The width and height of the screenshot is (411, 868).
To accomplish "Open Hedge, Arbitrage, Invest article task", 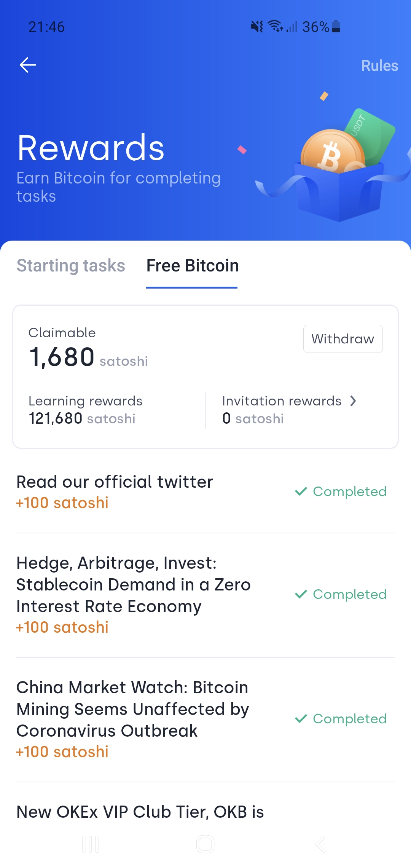I will (133, 584).
